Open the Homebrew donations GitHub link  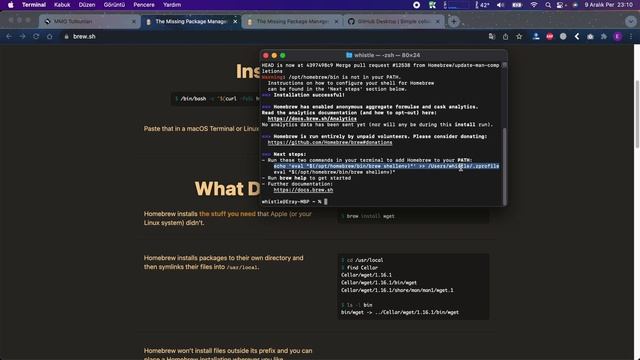330,142
